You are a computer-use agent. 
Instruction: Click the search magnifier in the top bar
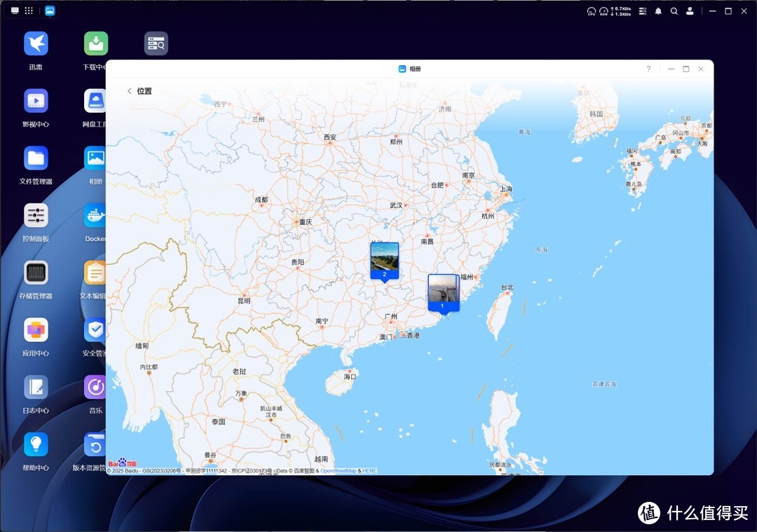point(674,11)
